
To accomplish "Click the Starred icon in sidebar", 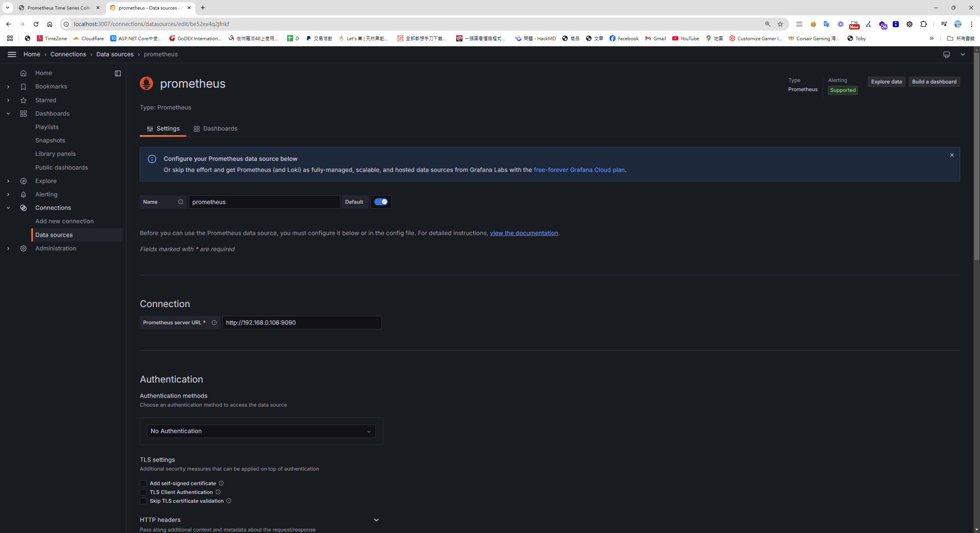I will pos(23,100).
